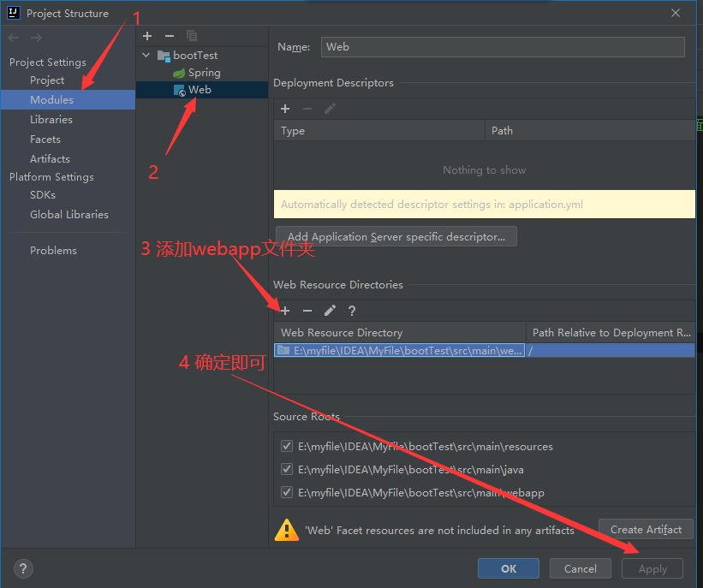Collapse the bootTest module tree node
The image size is (703, 588).
147,56
